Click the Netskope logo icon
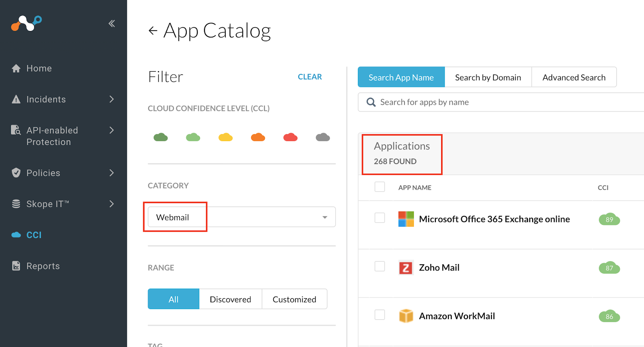The width and height of the screenshot is (644, 347). [26, 23]
